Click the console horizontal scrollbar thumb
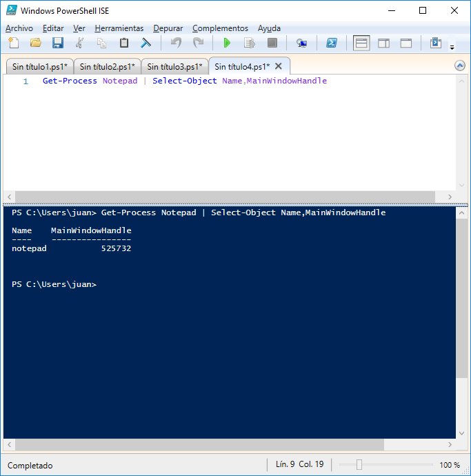Image resolution: width=471 pixels, height=476 pixels. click(199, 445)
